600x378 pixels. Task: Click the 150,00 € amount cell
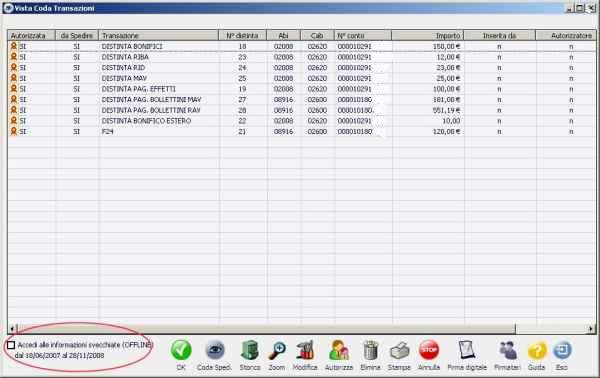446,46
